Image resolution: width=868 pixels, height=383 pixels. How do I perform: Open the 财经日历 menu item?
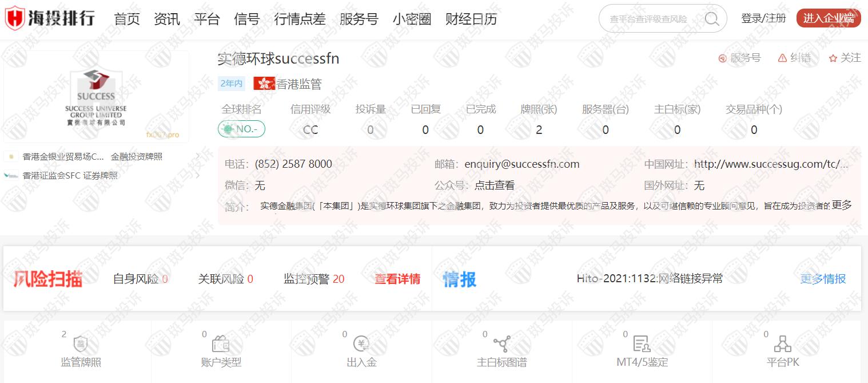[471, 19]
